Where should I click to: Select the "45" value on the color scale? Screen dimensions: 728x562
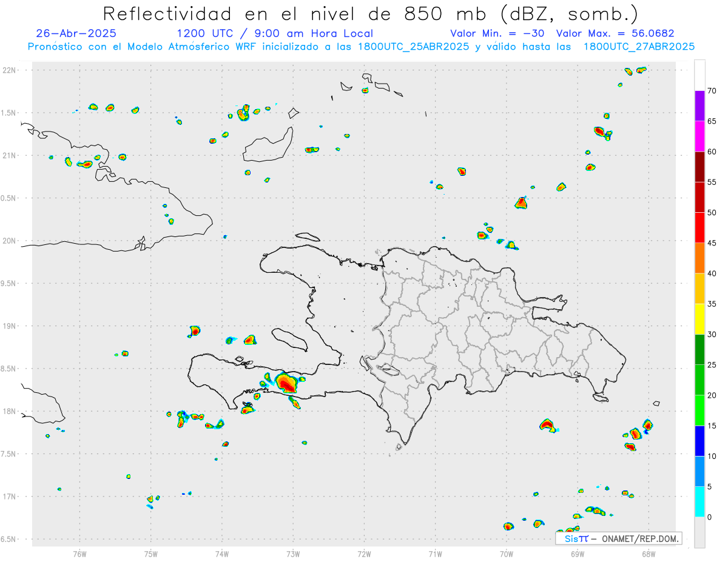point(712,243)
